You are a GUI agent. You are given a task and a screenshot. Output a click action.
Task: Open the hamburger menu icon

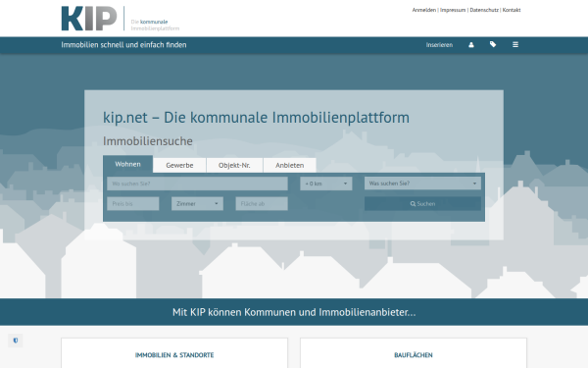coord(515,45)
